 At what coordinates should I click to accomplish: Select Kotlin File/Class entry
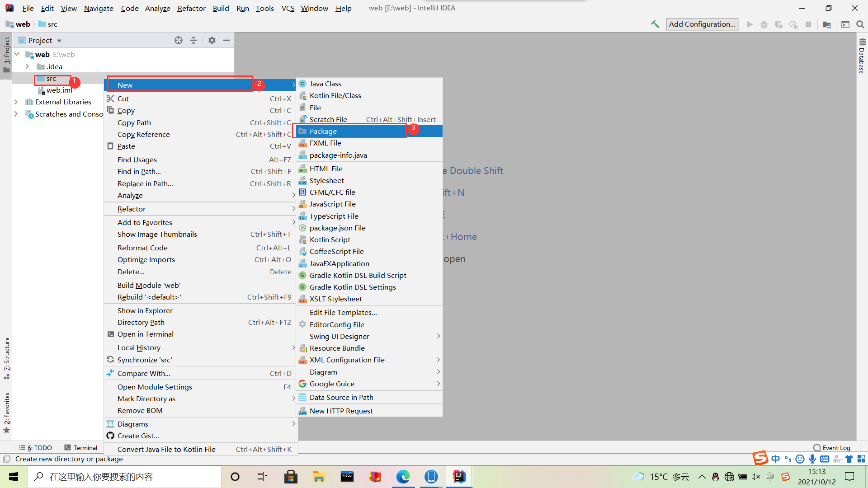click(x=369, y=95)
